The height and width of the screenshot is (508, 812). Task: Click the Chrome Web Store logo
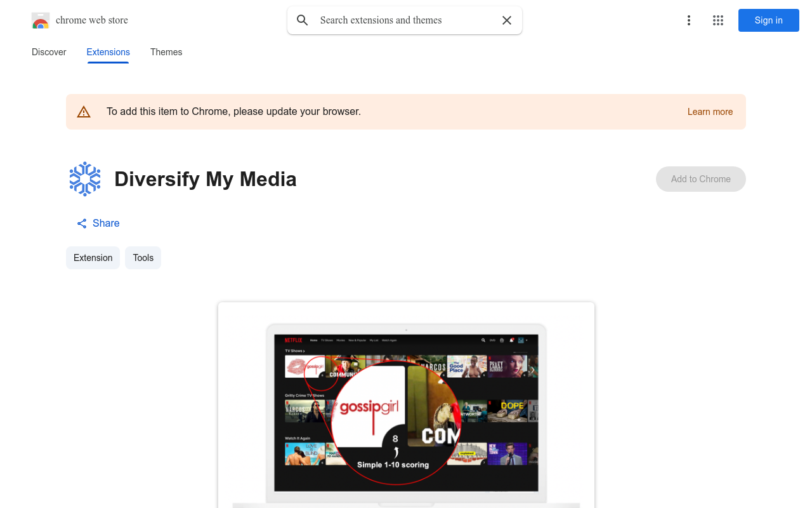tap(41, 21)
